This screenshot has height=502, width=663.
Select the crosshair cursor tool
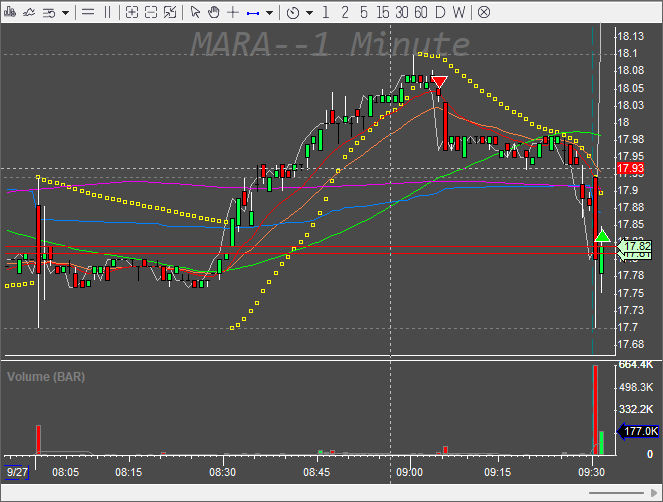click(x=233, y=13)
